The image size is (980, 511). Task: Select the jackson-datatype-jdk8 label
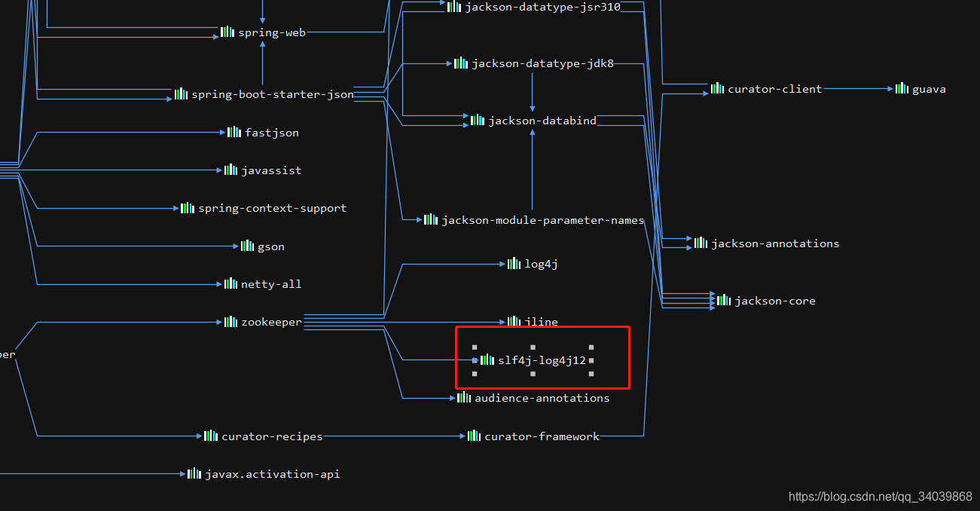point(543,63)
